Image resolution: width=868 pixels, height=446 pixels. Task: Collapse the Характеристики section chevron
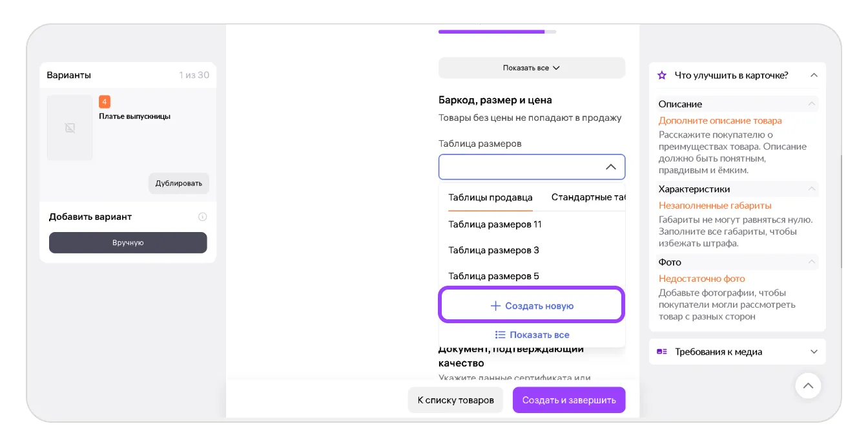coord(811,189)
